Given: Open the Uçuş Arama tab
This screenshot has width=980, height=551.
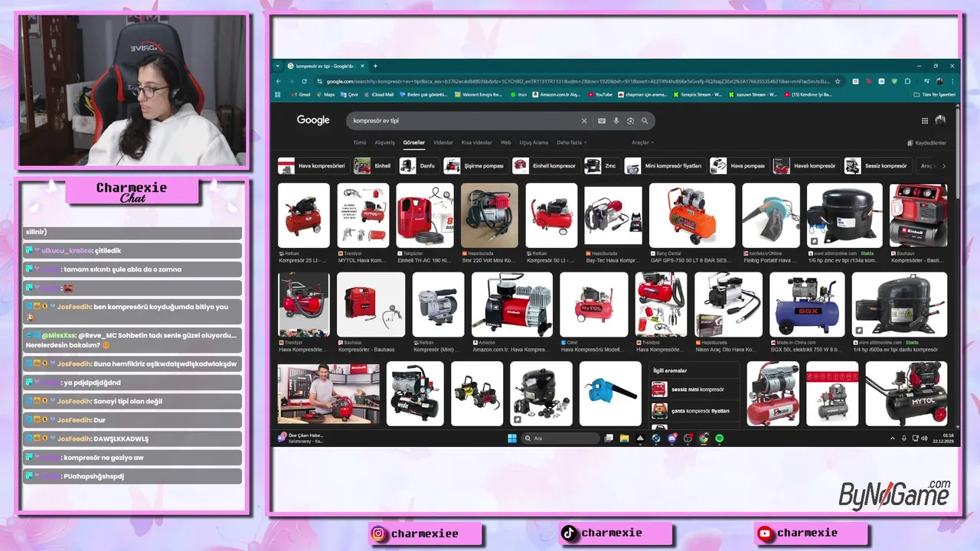Looking at the screenshot, I should [x=534, y=142].
